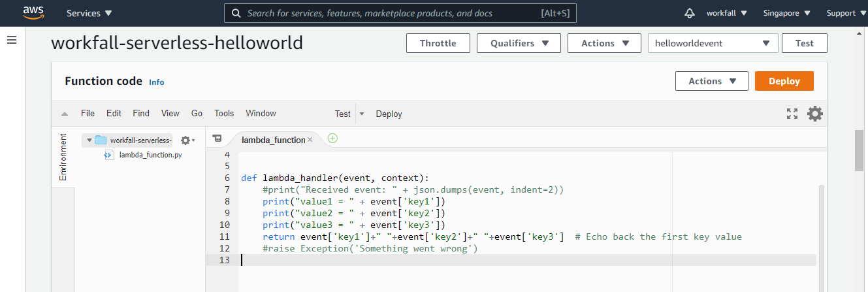Image resolution: width=868 pixels, height=292 pixels.
Task: Open Function code Actions dropdown
Action: [711, 81]
